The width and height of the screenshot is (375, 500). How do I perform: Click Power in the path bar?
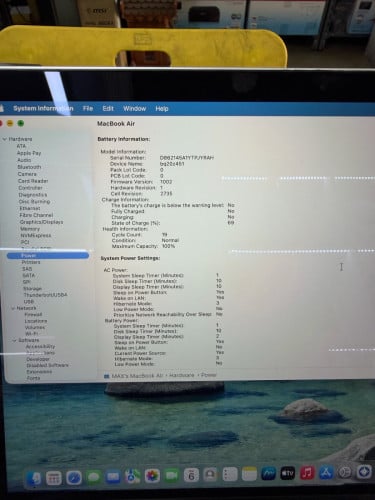pos(209,375)
